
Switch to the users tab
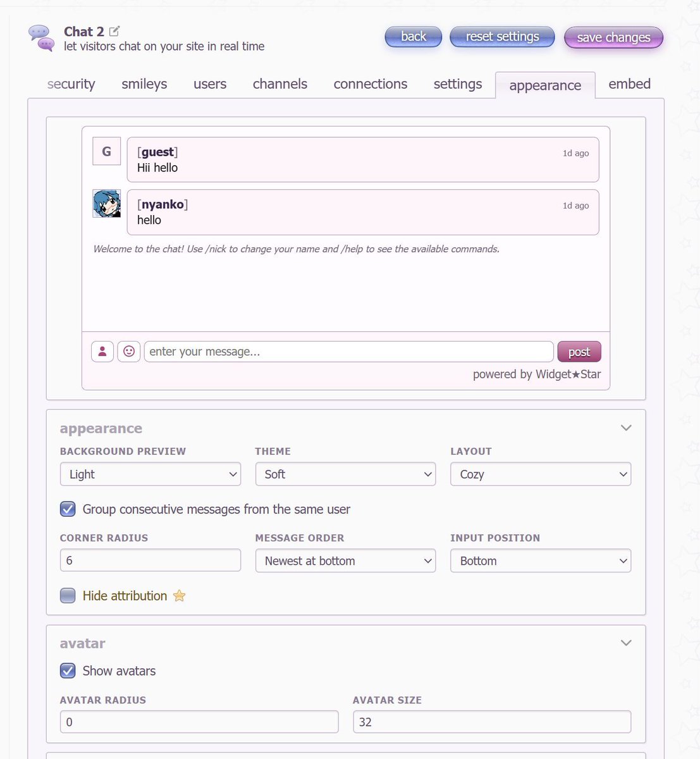point(210,84)
